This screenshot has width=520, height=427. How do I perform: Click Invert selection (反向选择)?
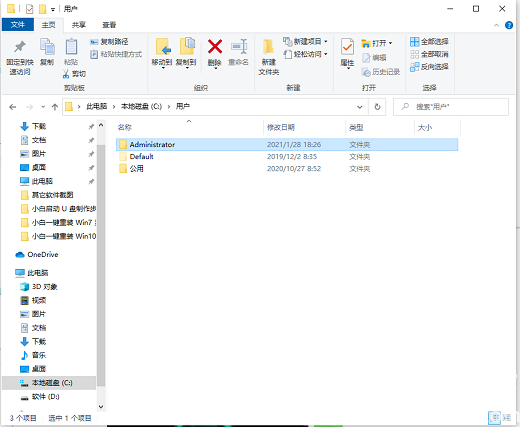click(x=429, y=67)
